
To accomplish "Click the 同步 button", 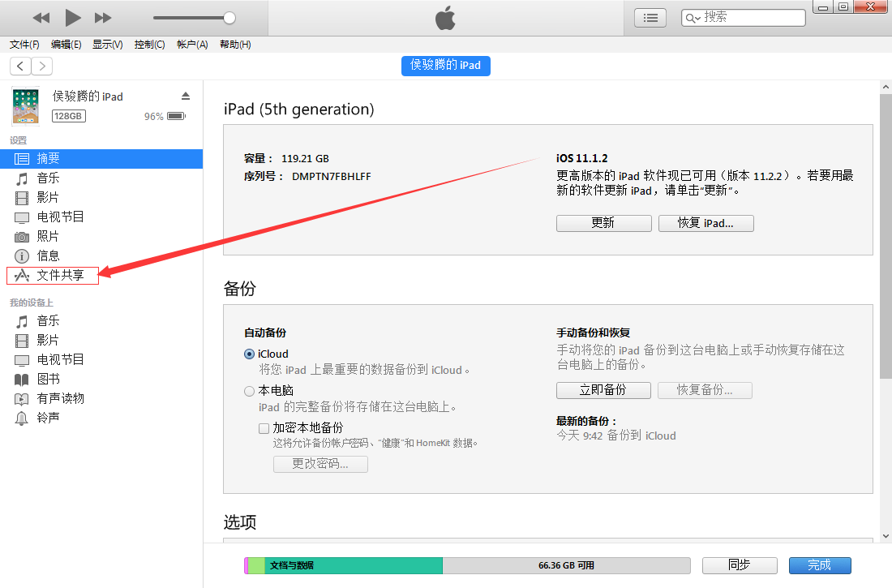I will coord(740,565).
